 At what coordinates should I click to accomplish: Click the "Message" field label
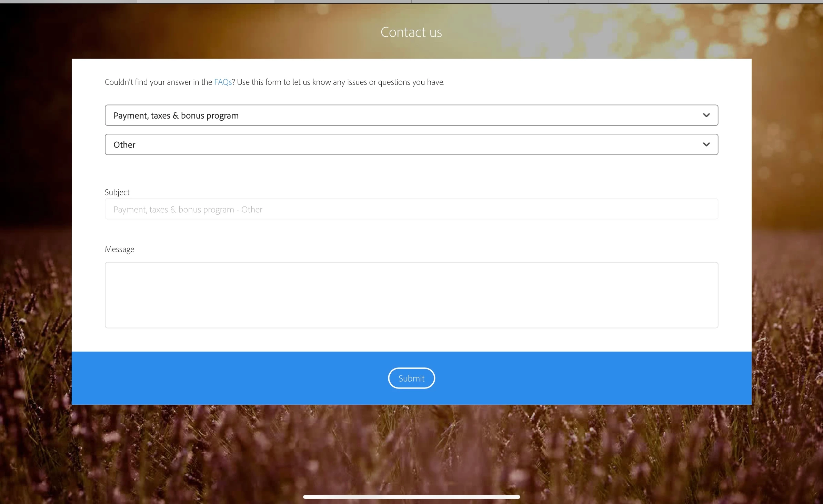[x=119, y=249]
